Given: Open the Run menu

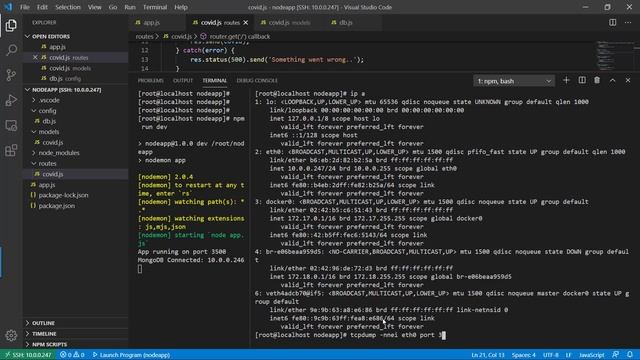Looking at the screenshot, I should pyautogui.click(x=130, y=7).
